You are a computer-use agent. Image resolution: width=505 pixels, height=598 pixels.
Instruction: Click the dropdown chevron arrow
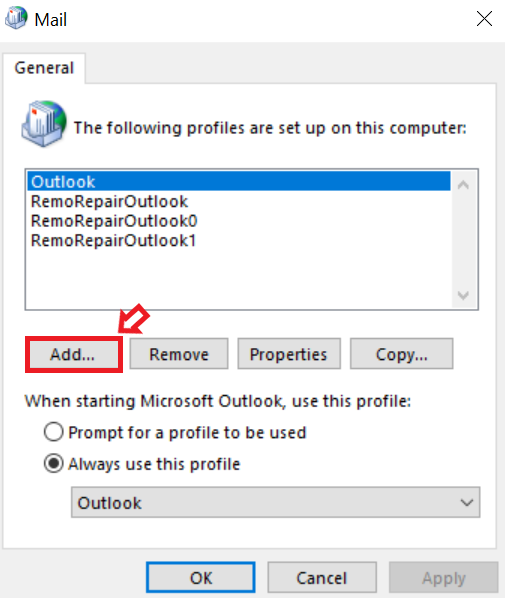click(x=466, y=503)
